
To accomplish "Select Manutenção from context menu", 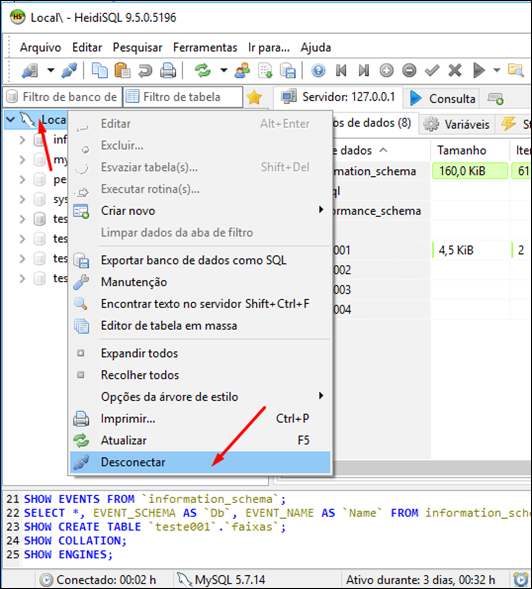I will (200, 282).
